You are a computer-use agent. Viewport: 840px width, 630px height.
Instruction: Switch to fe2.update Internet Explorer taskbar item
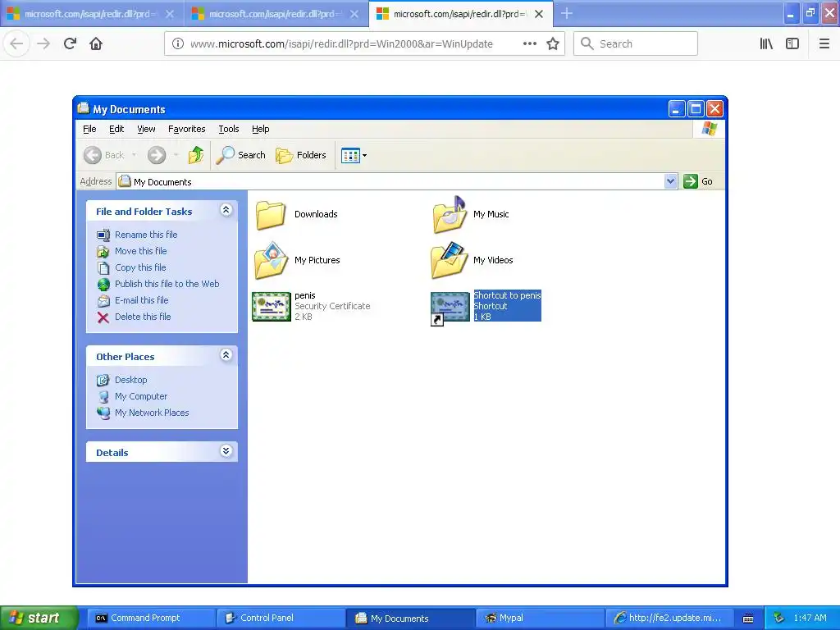[669, 619]
